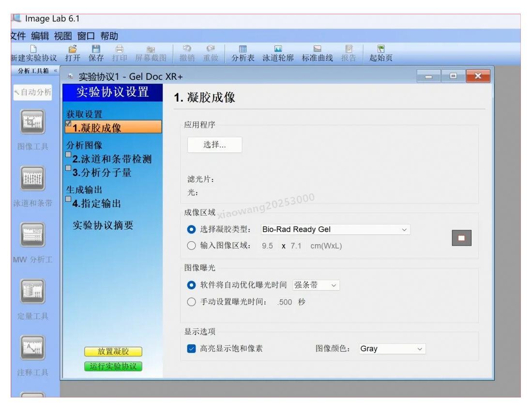Open the 强条带 exposure dropdown
The height and width of the screenshot is (411, 532).
click(316, 285)
